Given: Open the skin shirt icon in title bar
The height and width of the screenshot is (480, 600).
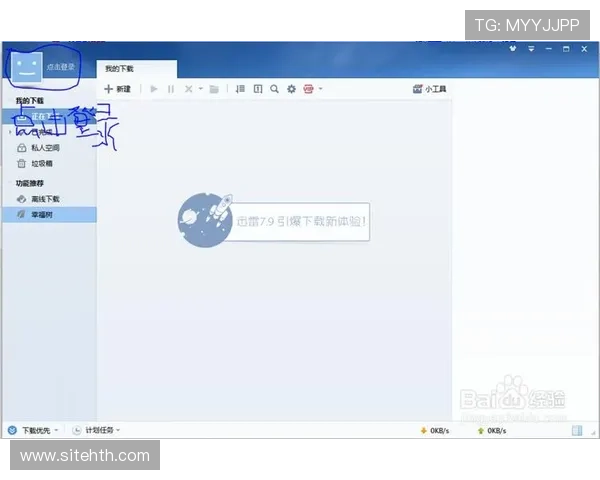Looking at the screenshot, I should 513,49.
